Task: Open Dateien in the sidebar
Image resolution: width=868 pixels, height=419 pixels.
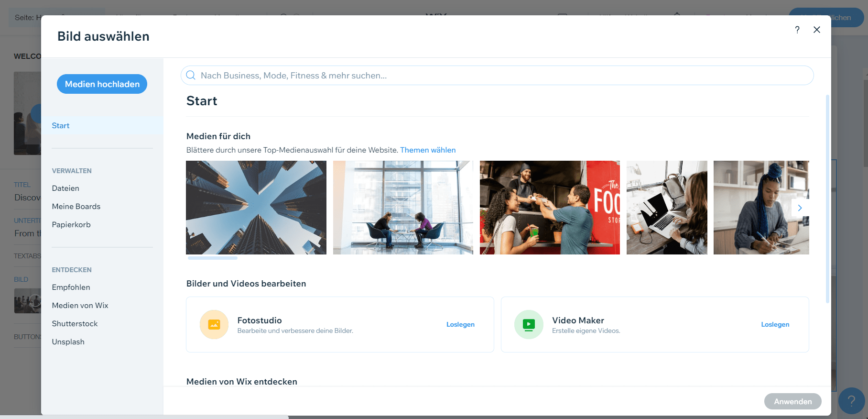Action: click(65, 188)
